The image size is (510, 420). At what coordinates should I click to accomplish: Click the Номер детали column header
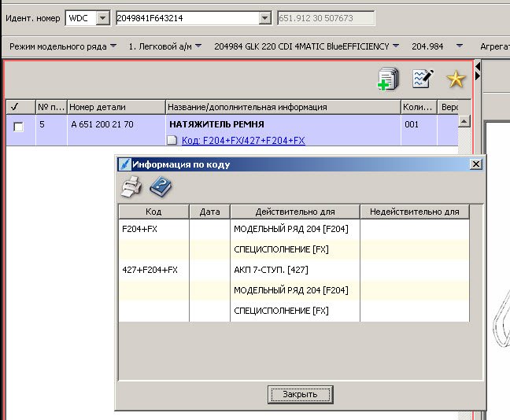coord(116,107)
